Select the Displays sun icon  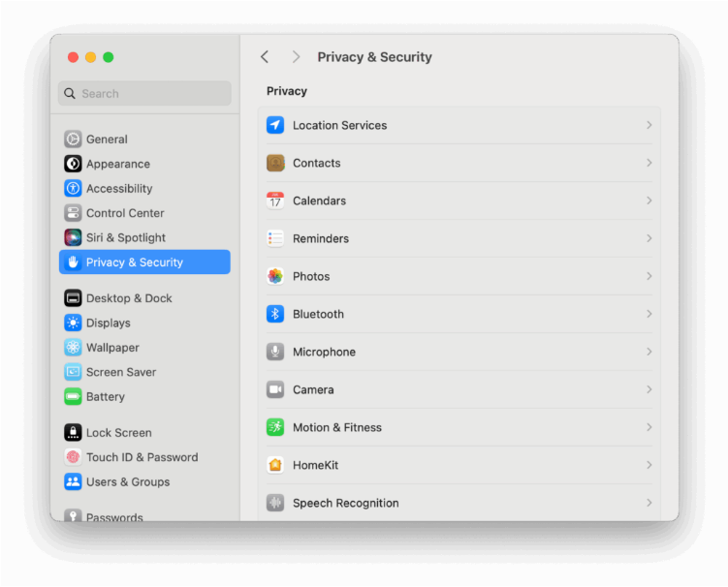click(x=73, y=323)
